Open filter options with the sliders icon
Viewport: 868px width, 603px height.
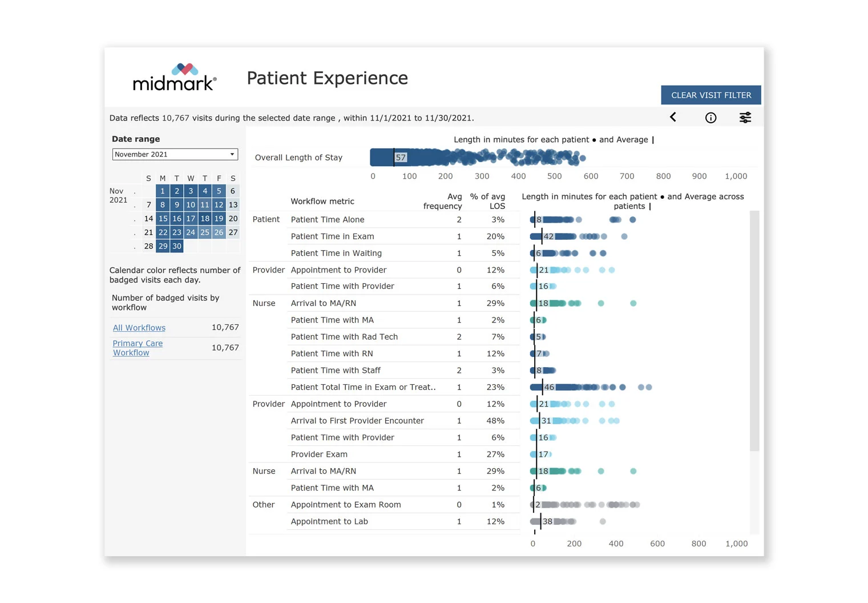coord(745,117)
